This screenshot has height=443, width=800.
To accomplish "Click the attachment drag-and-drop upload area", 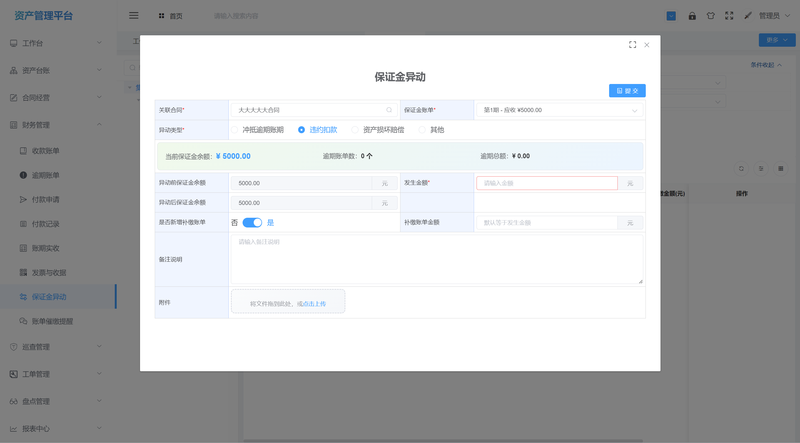I will (288, 302).
